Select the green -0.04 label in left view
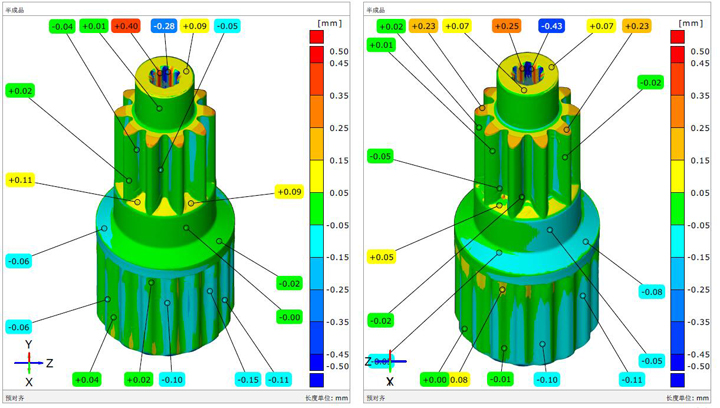Viewport: 720px width, 408px height. click(x=62, y=25)
